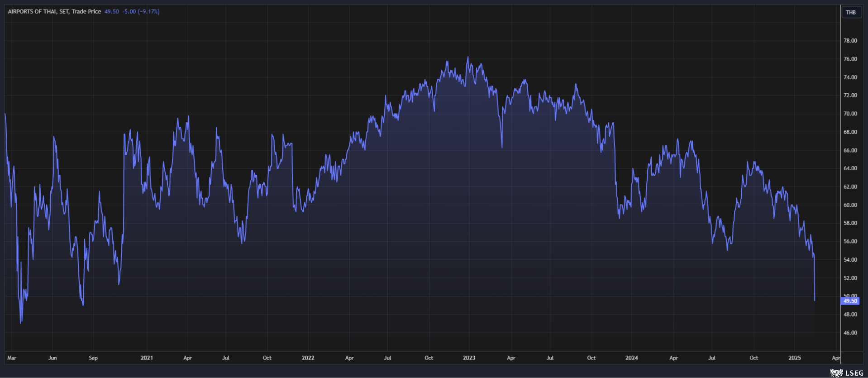Click the 60.00 price axis label
Image resolution: width=868 pixels, height=378 pixels.
pos(850,205)
